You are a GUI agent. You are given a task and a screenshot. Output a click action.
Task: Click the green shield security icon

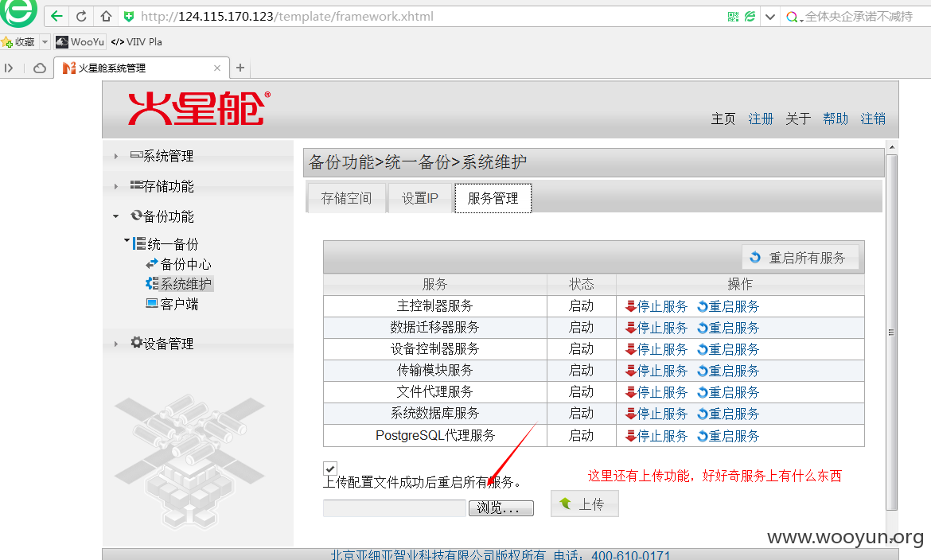(129, 17)
